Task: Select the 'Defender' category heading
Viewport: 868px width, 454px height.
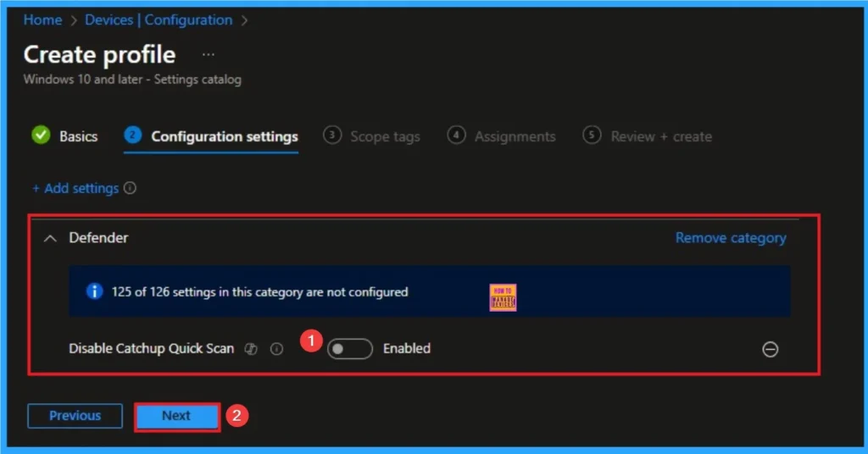Action: pyautogui.click(x=98, y=238)
